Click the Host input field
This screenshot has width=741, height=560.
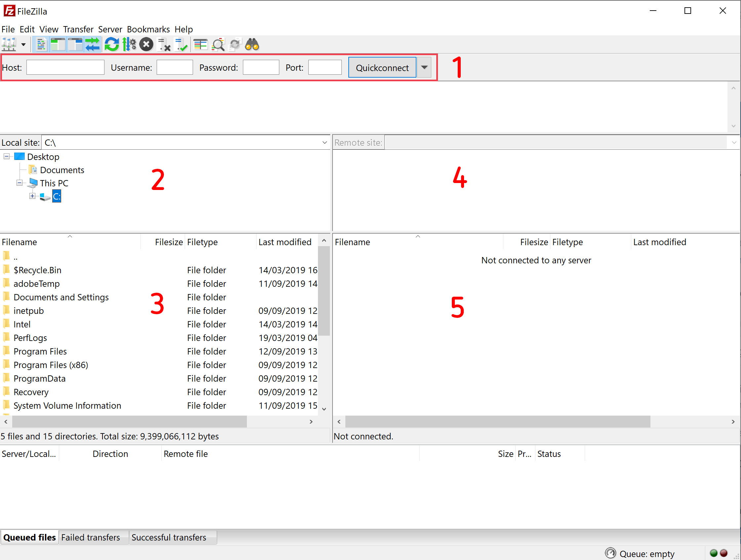tap(64, 67)
